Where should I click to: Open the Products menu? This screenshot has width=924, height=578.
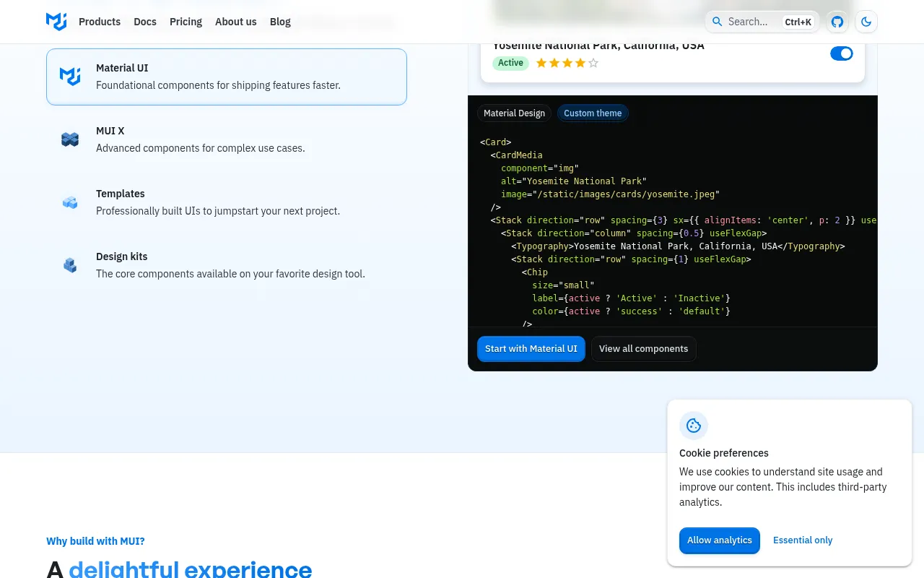(x=100, y=22)
